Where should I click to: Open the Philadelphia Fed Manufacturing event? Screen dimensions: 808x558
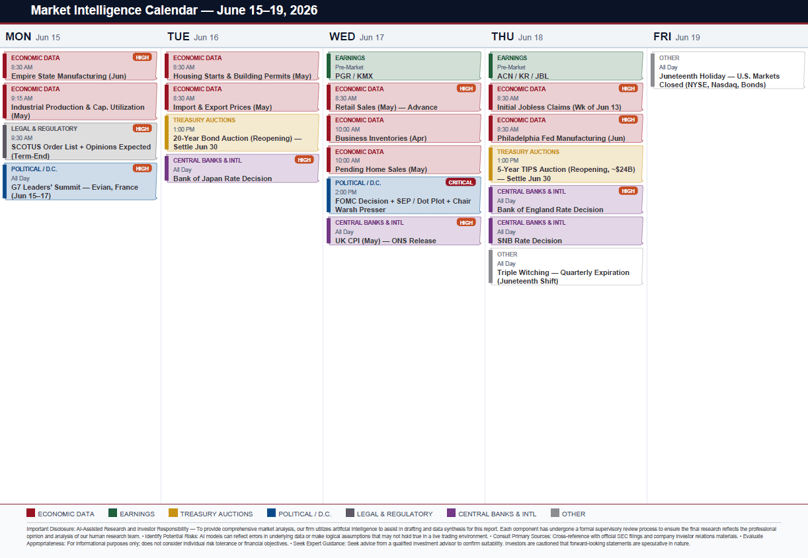click(x=566, y=128)
